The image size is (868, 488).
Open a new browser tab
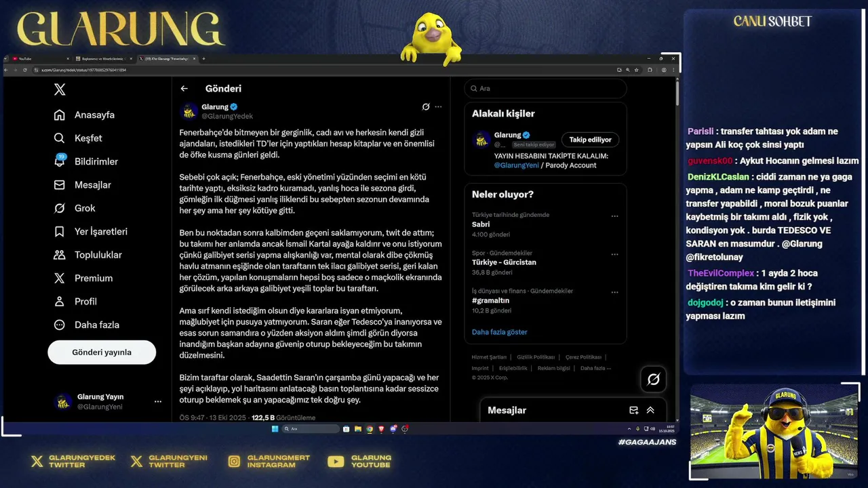[x=203, y=59]
